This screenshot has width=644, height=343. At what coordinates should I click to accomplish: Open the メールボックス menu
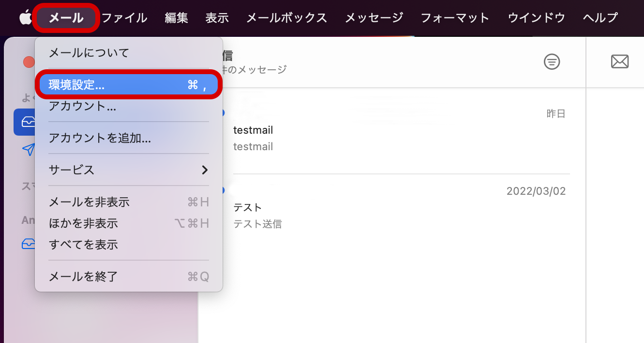(x=286, y=18)
